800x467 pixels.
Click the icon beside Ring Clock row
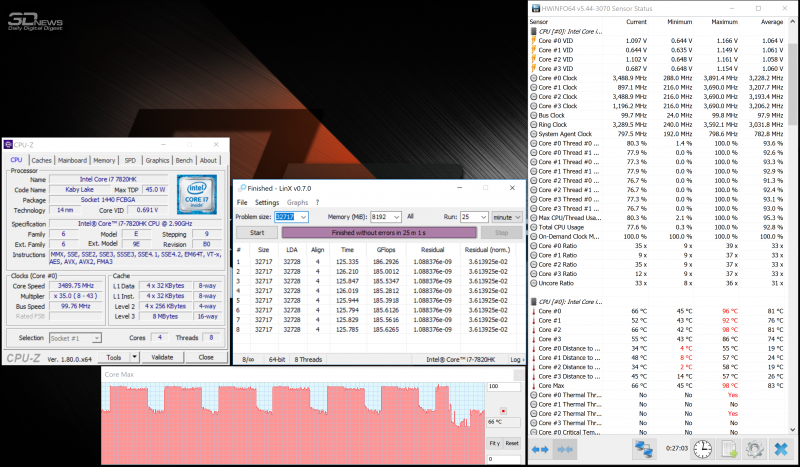tap(534, 125)
